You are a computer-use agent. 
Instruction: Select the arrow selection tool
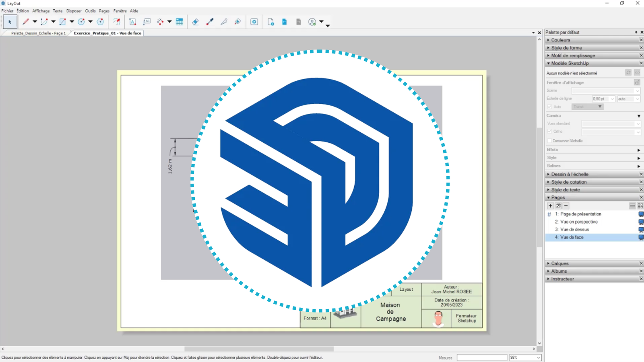tap(9, 22)
